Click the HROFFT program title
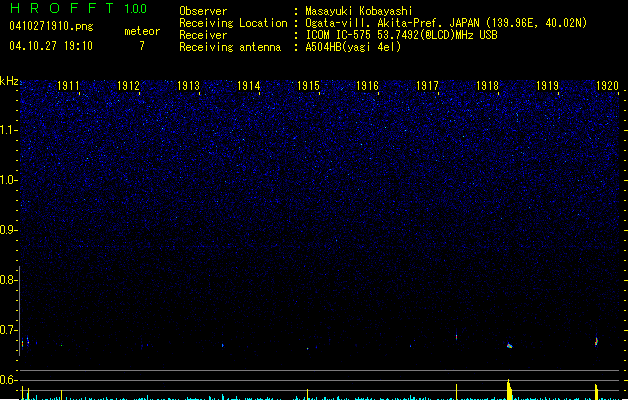 tap(62, 8)
